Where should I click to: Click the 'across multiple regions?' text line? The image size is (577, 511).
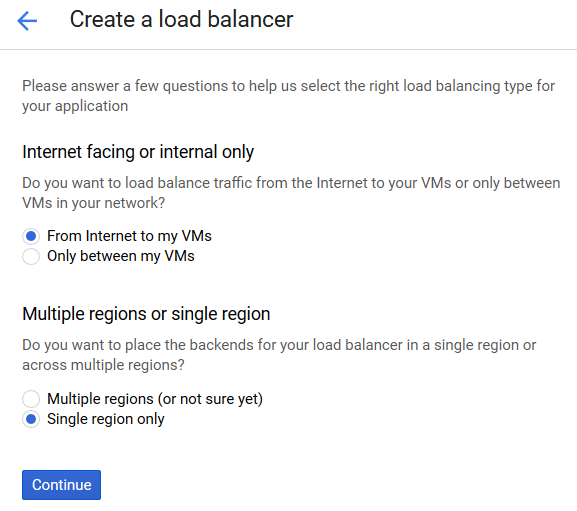pos(103,365)
